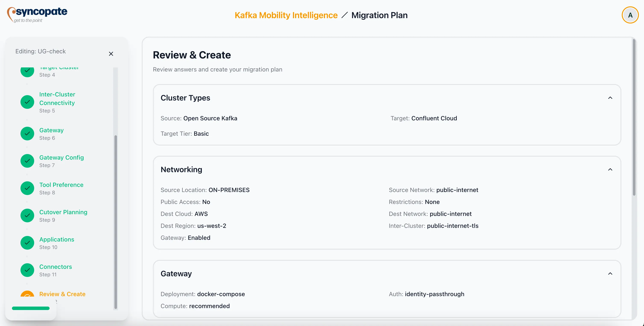
Task: Click the Applications step completion icon
Action: 27,243
